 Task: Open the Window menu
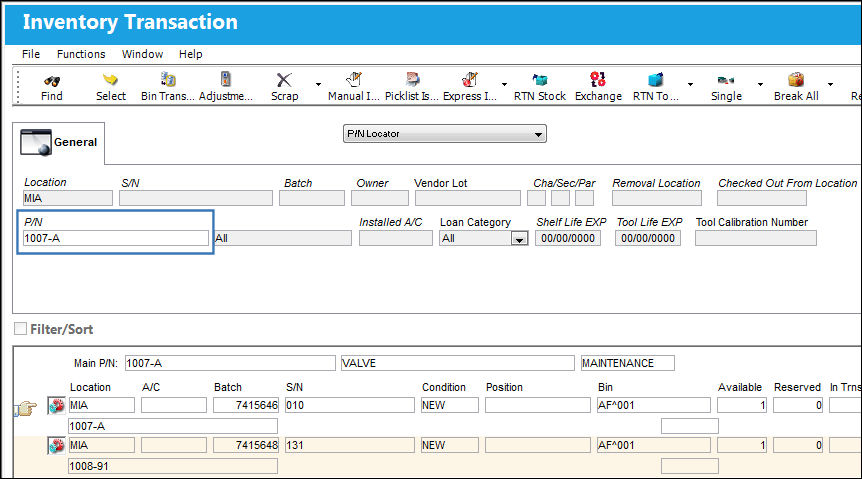click(142, 54)
